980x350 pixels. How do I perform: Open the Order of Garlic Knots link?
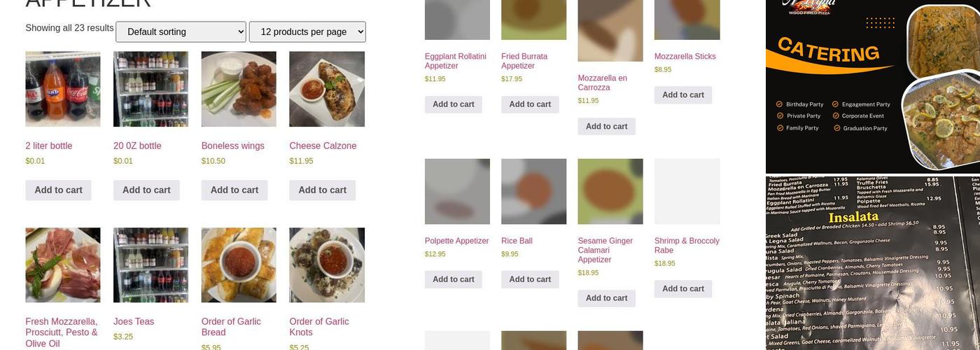click(x=318, y=326)
